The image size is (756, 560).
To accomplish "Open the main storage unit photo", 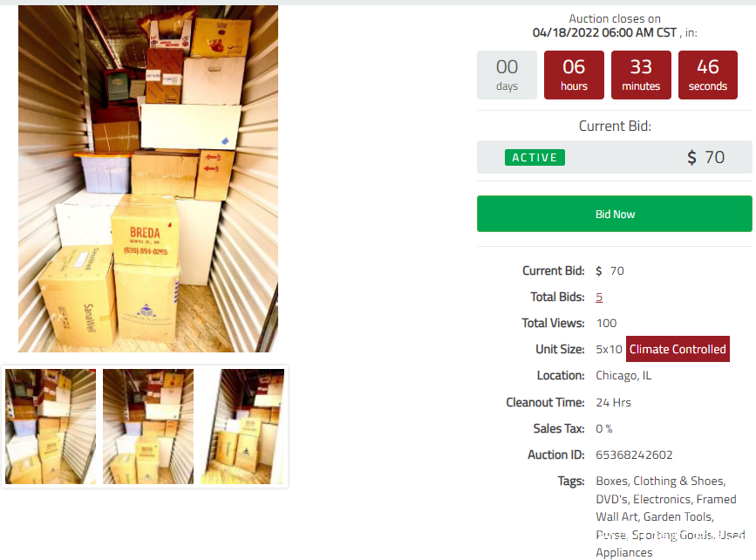I will pos(148,179).
